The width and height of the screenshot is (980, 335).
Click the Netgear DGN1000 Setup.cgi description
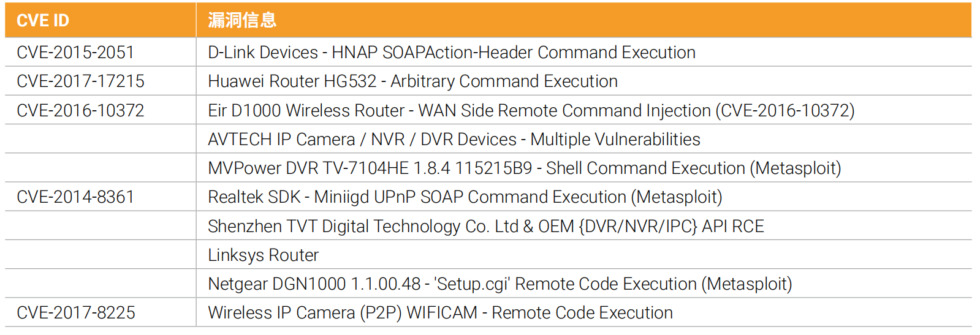(x=499, y=284)
